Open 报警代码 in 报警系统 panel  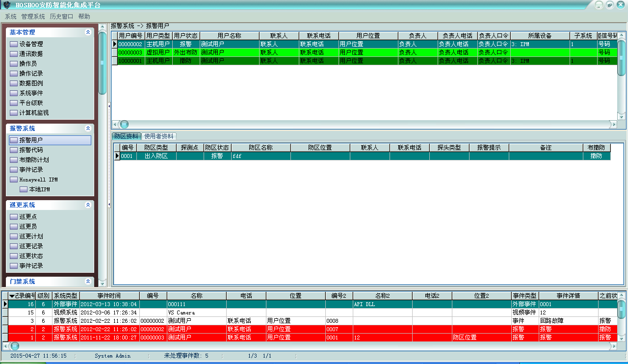click(x=31, y=150)
